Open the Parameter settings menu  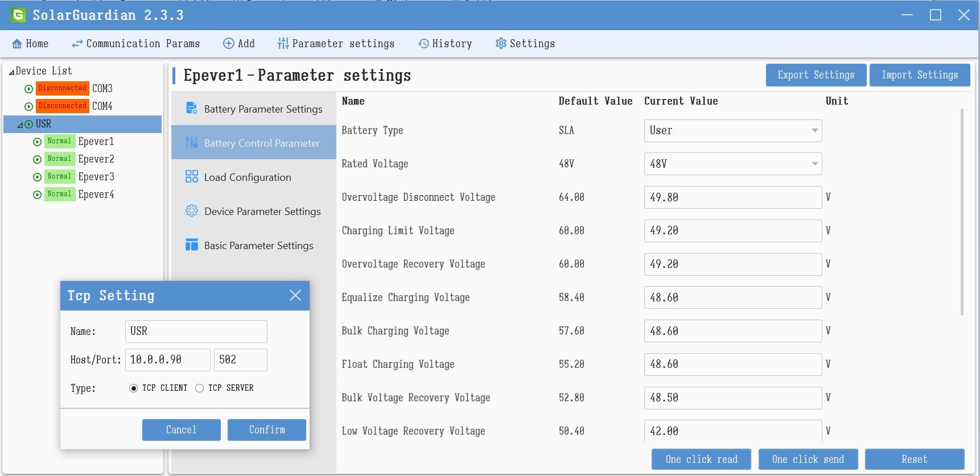click(x=336, y=44)
